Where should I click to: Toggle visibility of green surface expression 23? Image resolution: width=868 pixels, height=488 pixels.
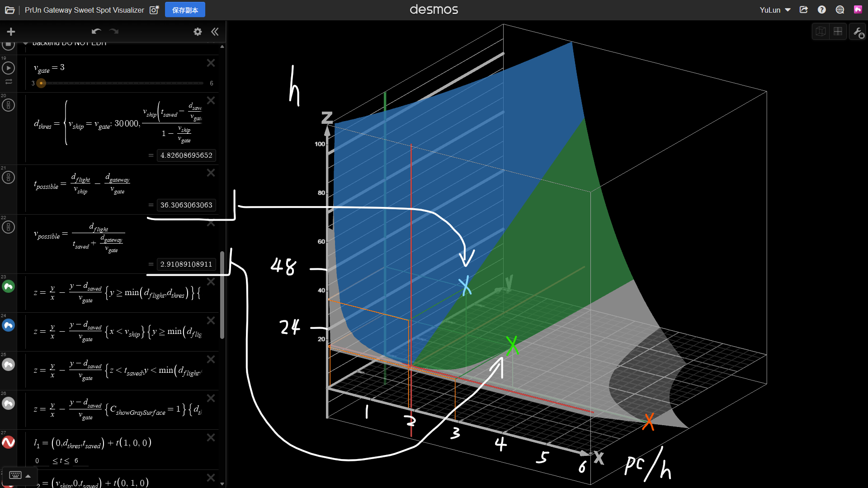click(x=8, y=286)
